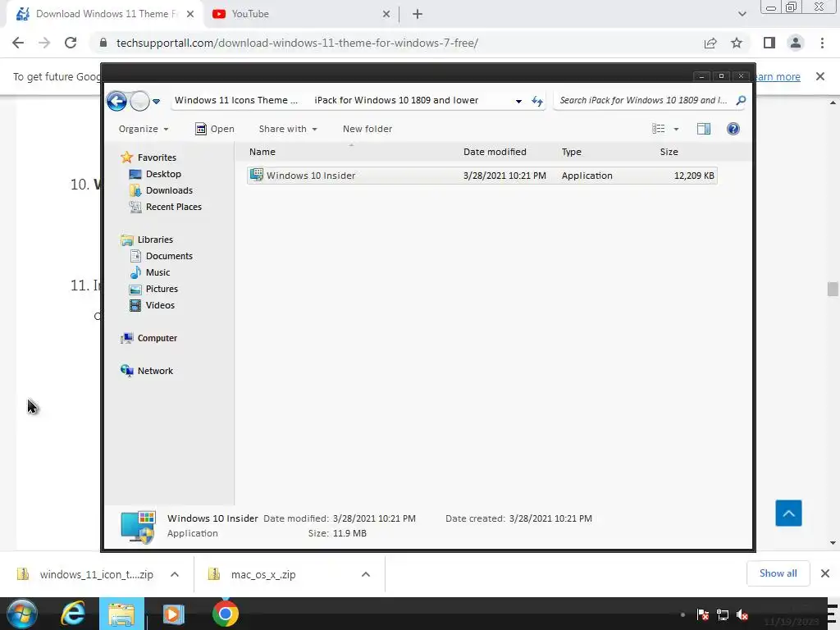Click Open in Explorer toolbar
The height and width of the screenshot is (630, 840).
(x=214, y=129)
